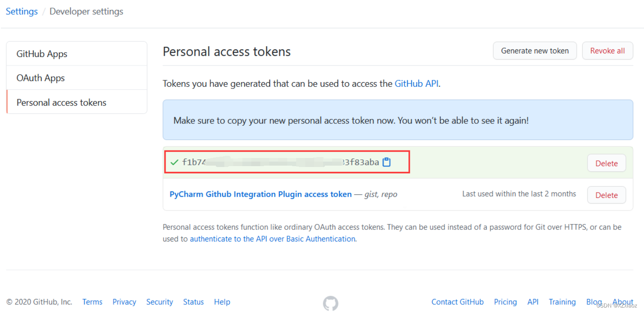
Task: Click the Revoke all button
Action: [x=607, y=51]
